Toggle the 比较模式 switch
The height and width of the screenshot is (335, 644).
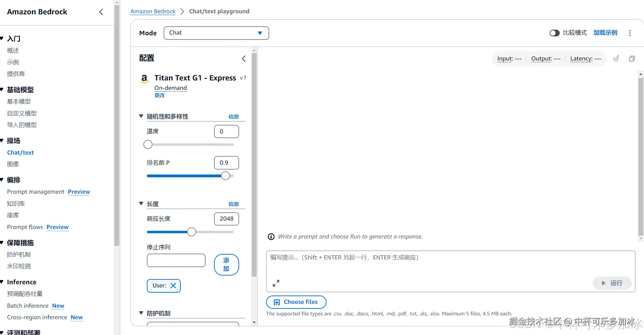(x=554, y=33)
